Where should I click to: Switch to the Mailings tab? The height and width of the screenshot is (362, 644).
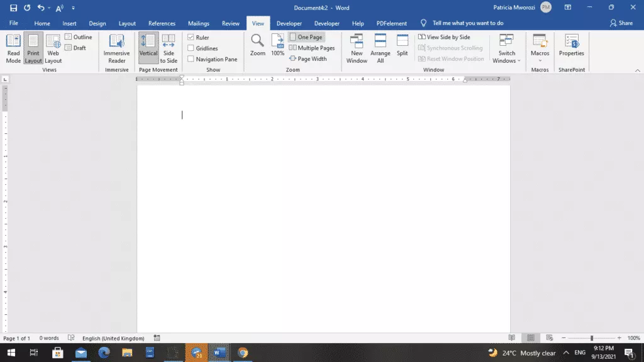(x=199, y=23)
